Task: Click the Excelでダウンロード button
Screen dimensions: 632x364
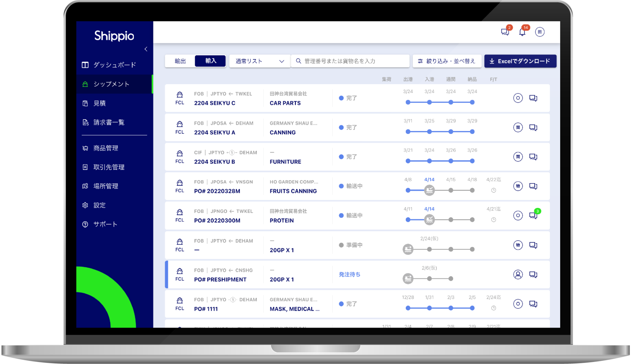Action: (x=520, y=61)
